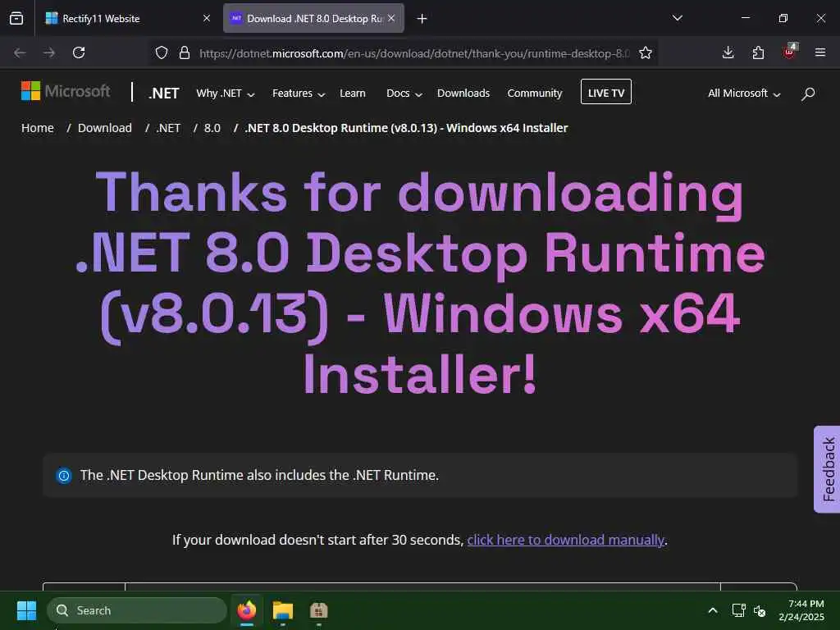Switch to the Rectify11 Website tab

[x=127, y=18]
